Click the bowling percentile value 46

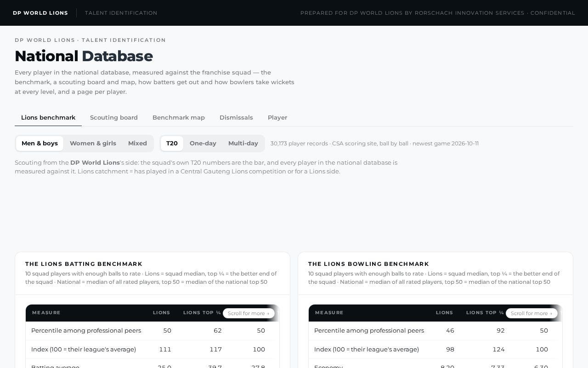click(x=450, y=331)
